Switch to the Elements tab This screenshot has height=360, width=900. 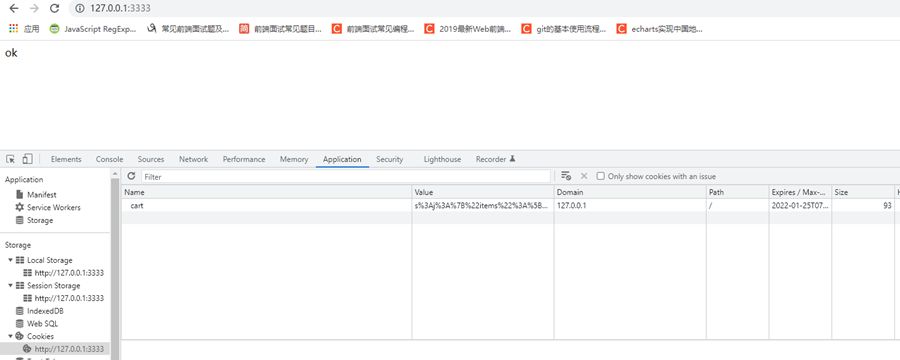pyautogui.click(x=66, y=159)
